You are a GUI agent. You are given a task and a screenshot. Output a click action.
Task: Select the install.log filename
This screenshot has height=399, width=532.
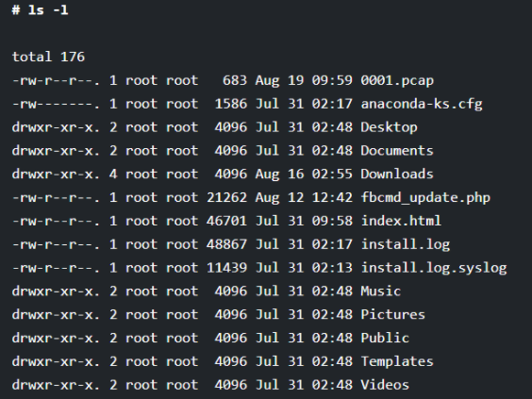(405, 244)
